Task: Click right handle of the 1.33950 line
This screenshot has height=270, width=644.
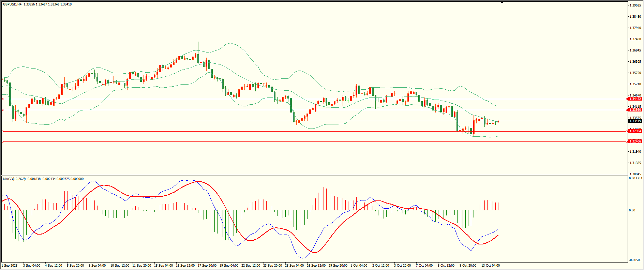Action: pos(627,110)
